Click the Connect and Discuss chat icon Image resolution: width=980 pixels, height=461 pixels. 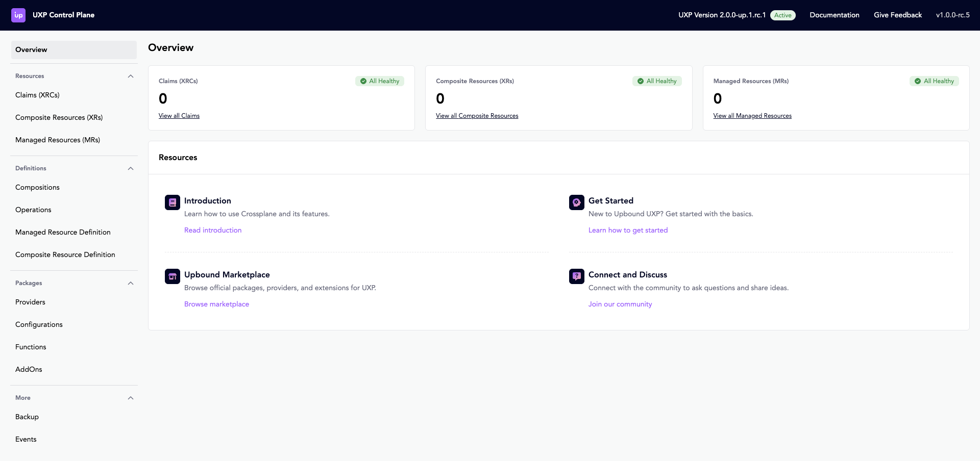576,276
